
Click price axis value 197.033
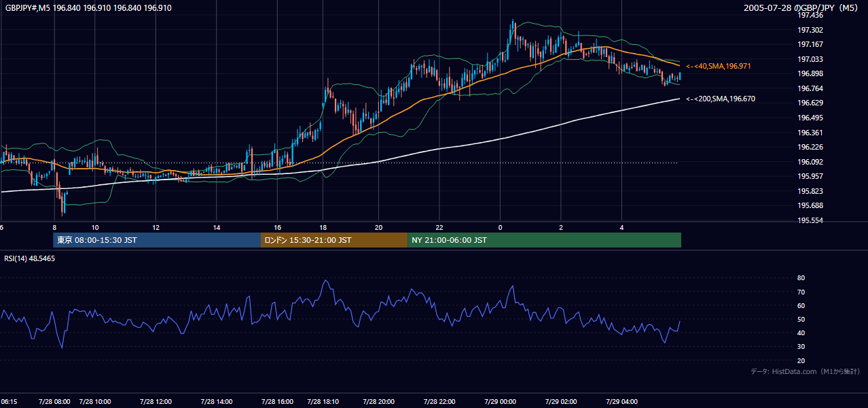coord(810,59)
